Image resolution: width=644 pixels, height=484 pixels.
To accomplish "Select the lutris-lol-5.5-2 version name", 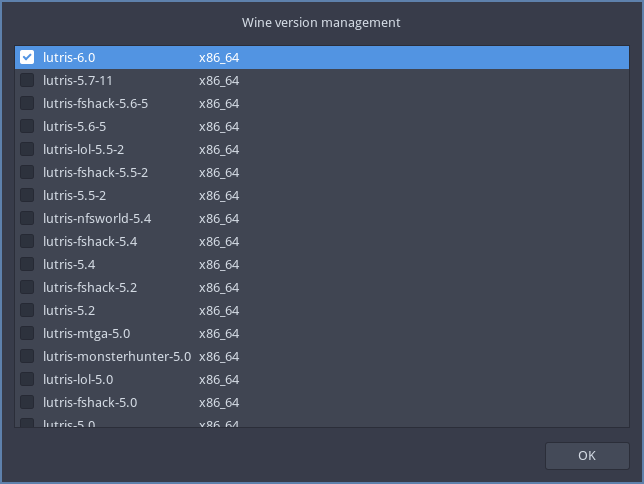I will [83, 150].
